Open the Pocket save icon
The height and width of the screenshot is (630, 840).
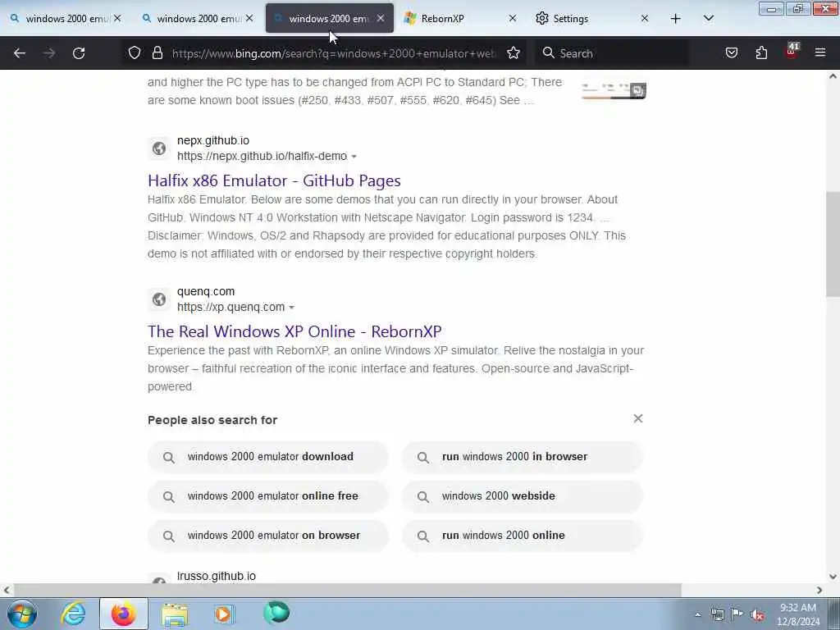tap(731, 52)
